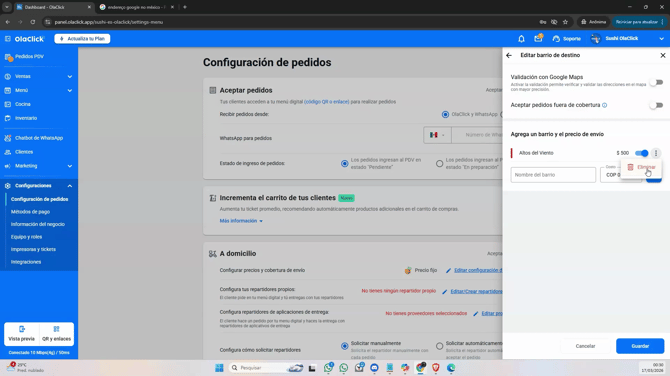Select pedidos ingresan En preparación option
Image resolution: width=670 pixels, height=376 pixels.
pos(439,164)
